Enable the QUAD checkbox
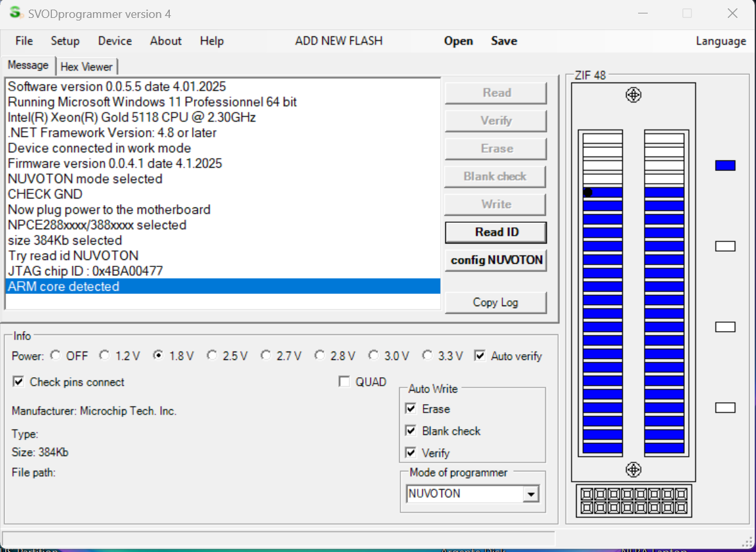The height and width of the screenshot is (552, 756). click(345, 382)
